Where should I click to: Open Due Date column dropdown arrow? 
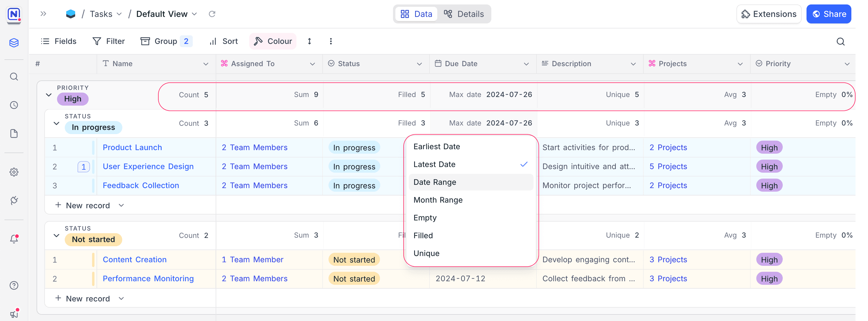click(x=526, y=64)
